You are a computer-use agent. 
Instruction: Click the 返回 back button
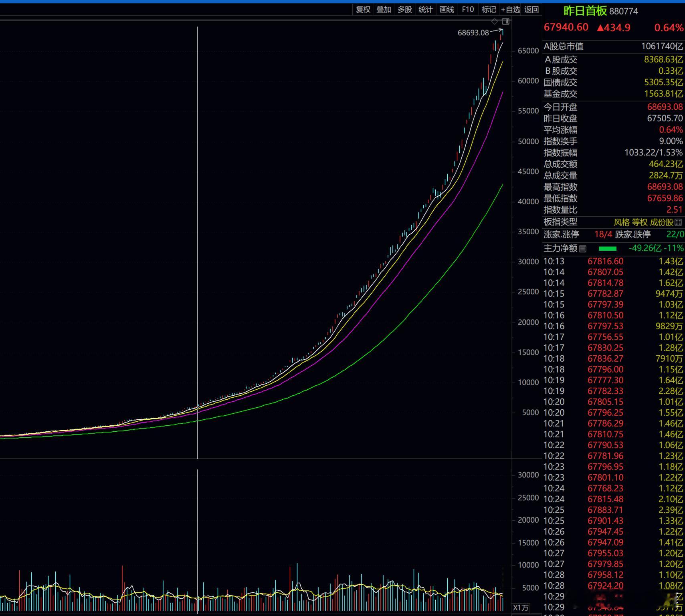[x=531, y=10]
